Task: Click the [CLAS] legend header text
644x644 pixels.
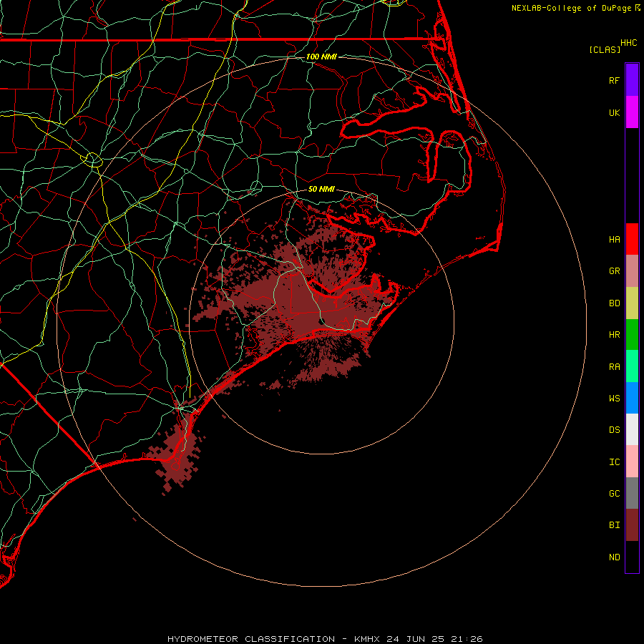Action: point(605,49)
